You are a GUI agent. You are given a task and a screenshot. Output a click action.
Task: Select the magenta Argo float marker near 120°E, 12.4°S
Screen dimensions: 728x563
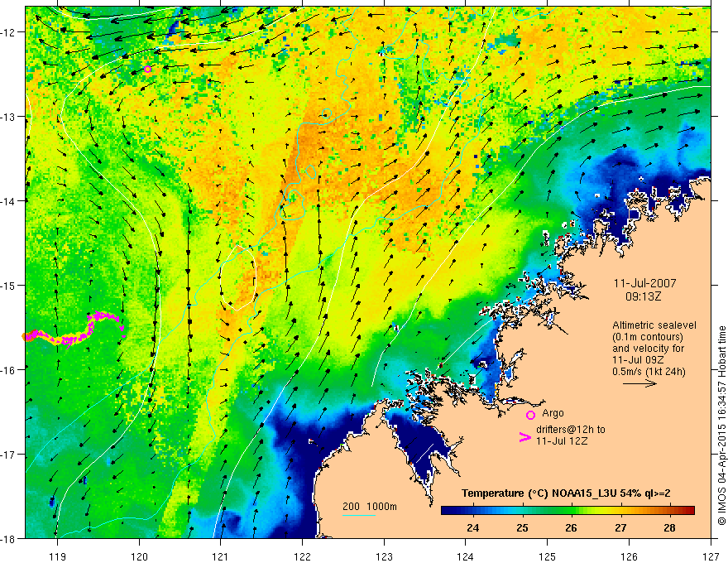(x=147, y=70)
